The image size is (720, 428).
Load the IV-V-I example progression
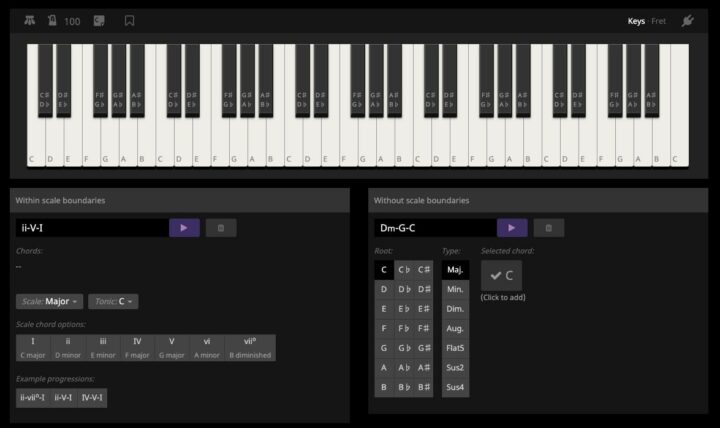(x=92, y=397)
